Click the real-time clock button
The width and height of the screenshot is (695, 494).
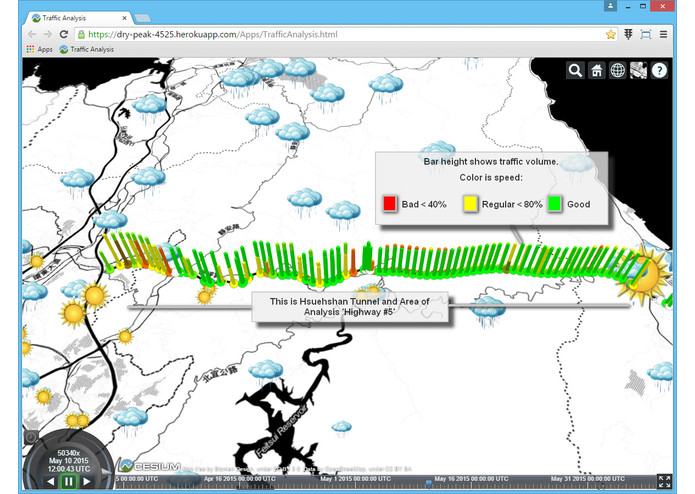(x=31, y=438)
